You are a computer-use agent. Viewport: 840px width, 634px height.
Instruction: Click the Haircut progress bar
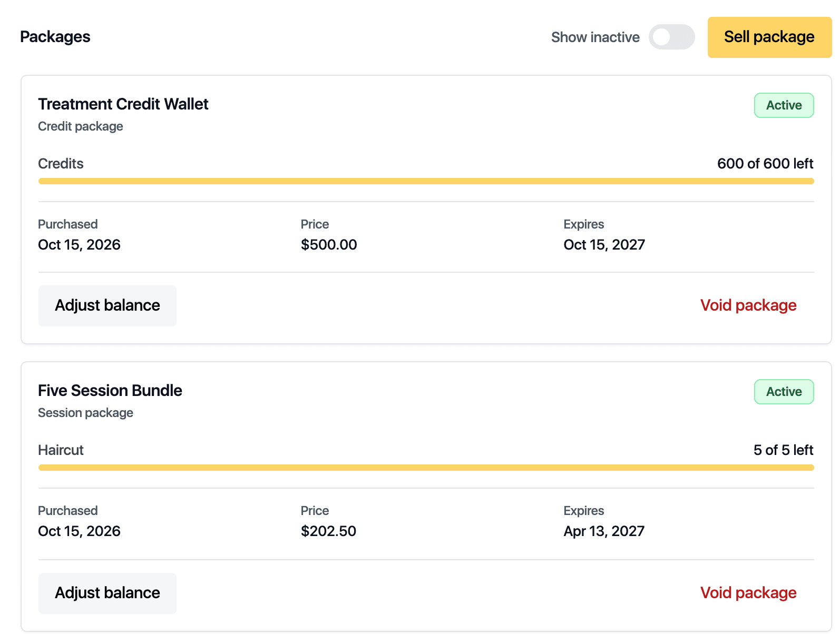pyautogui.click(x=426, y=468)
